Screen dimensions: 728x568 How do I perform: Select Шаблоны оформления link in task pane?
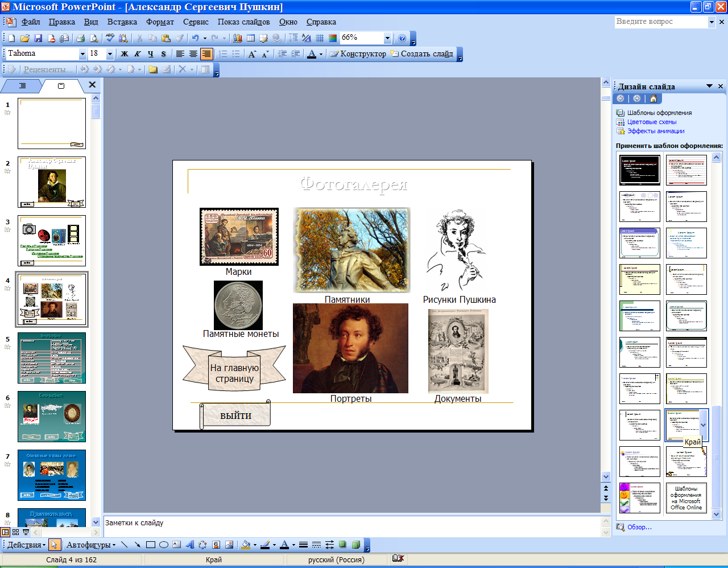click(660, 113)
